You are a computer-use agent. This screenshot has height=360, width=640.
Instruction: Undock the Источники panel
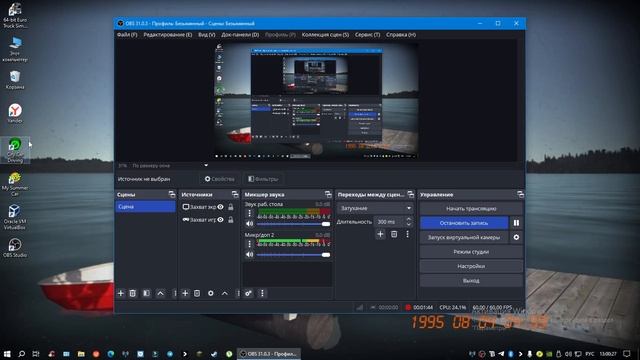tap(235, 194)
